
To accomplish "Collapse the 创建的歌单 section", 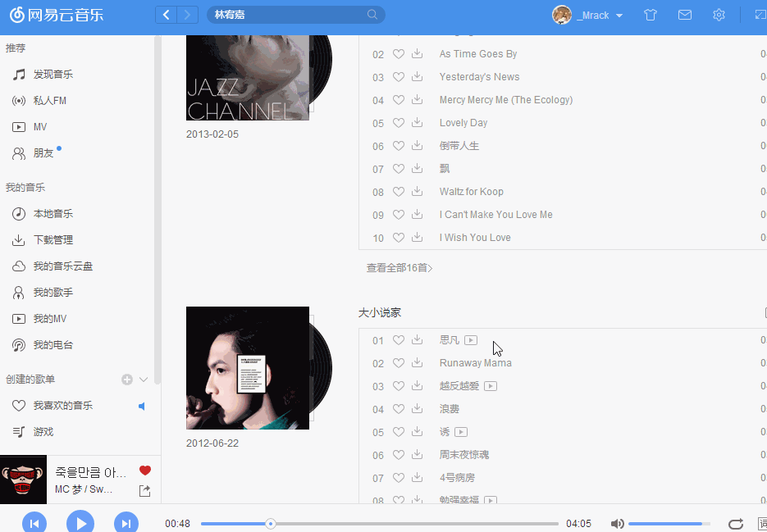I will (144, 380).
